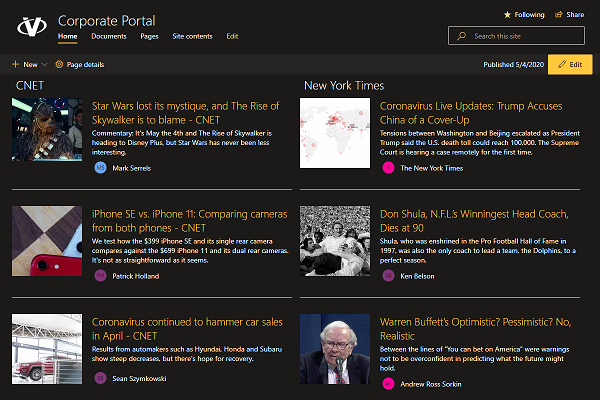The image size is (600, 400).
Task: Click the Don Shula black-and-white photo
Action: [x=335, y=241]
